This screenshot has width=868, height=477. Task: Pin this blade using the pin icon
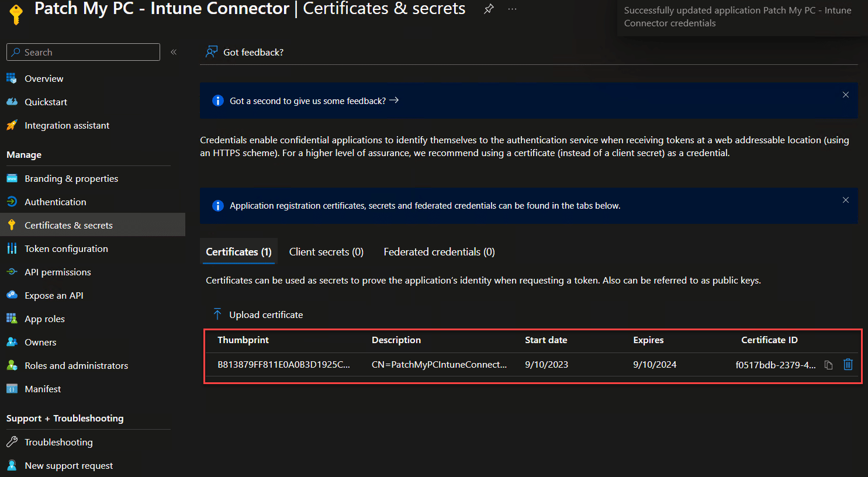[489, 9]
